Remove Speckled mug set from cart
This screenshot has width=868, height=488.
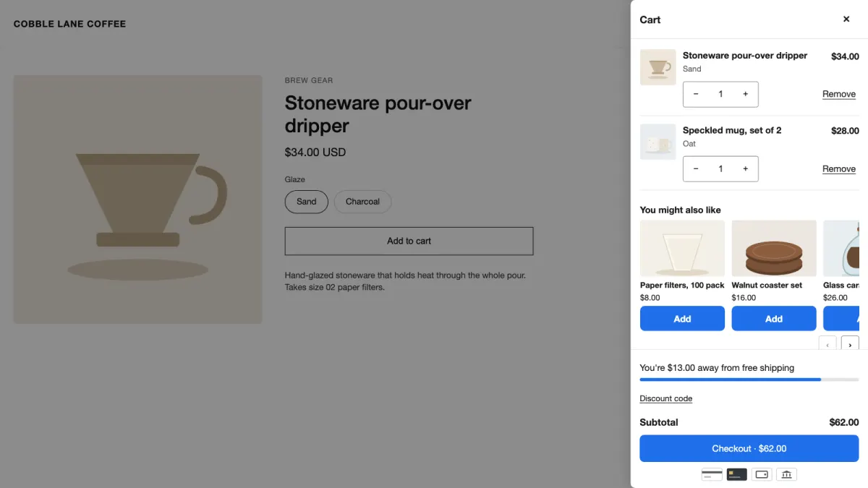839,168
